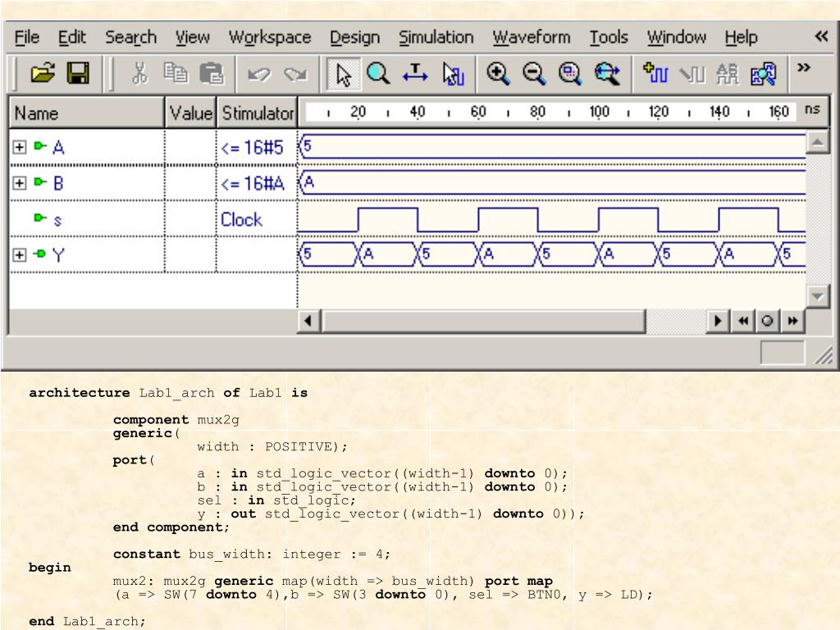Viewport: 840px width, 630px height.
Task: Open the View menu
Action: (x=192, y=37)
